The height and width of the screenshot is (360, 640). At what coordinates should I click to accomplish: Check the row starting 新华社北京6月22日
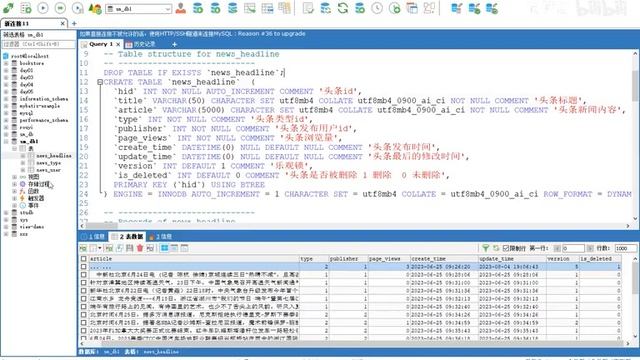click(84, 291)
